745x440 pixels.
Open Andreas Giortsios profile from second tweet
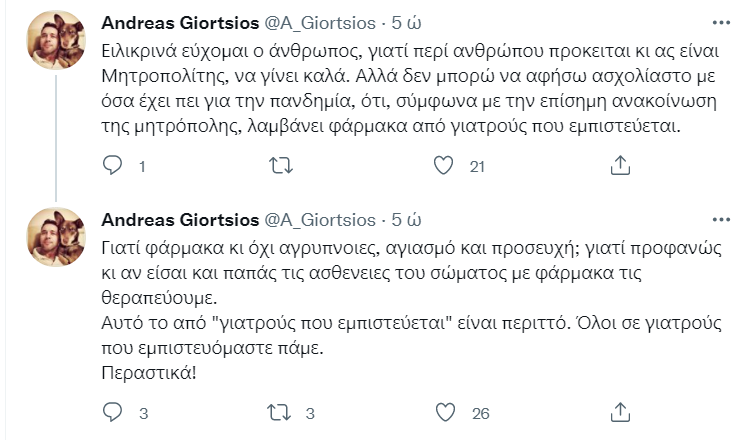coord(178,220)
